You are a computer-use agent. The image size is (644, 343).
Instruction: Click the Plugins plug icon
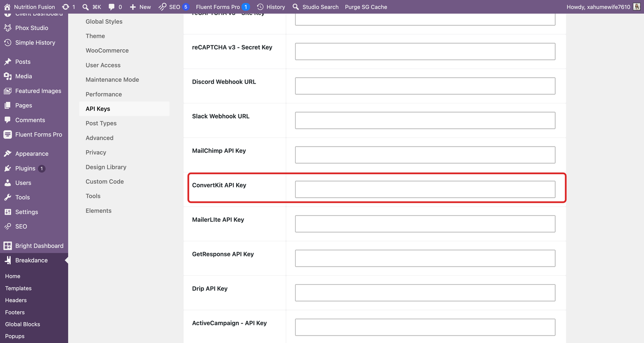click(x=7, y=168)
